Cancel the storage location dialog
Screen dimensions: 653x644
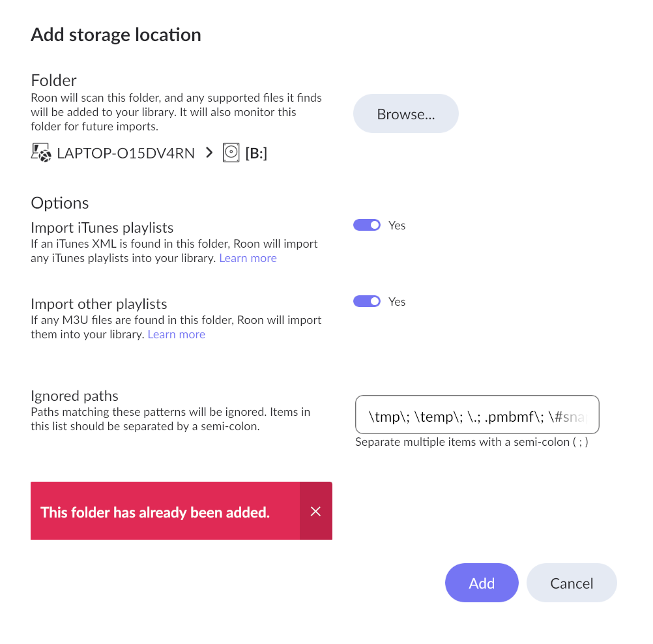coord(572,583)
